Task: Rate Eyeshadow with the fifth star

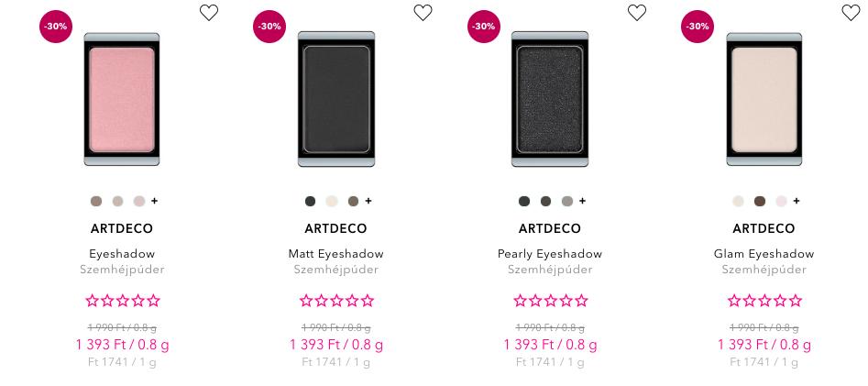Action: (x=153, y=301)
